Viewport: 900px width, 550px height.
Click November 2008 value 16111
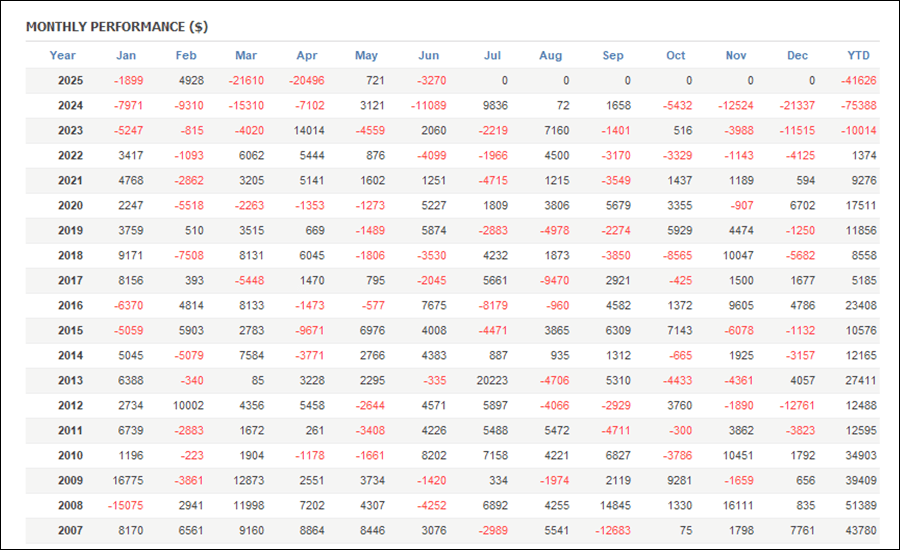point(738,505)
